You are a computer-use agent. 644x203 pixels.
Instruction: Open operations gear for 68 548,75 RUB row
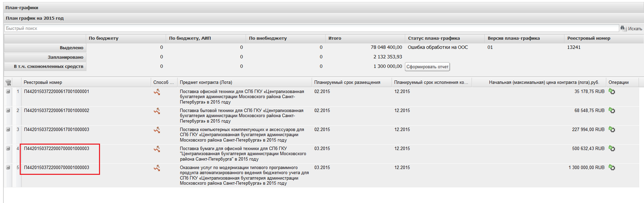pos(612,110)
